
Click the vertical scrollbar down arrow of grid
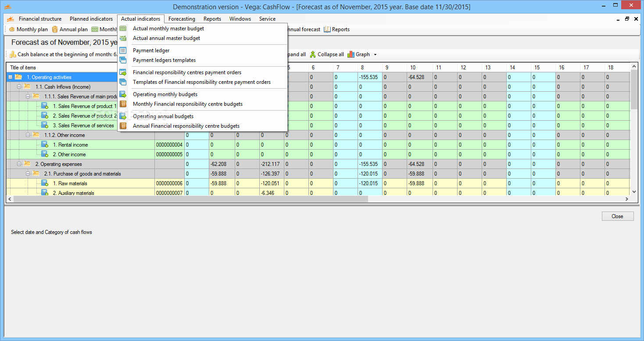click(x=633, y=192)
